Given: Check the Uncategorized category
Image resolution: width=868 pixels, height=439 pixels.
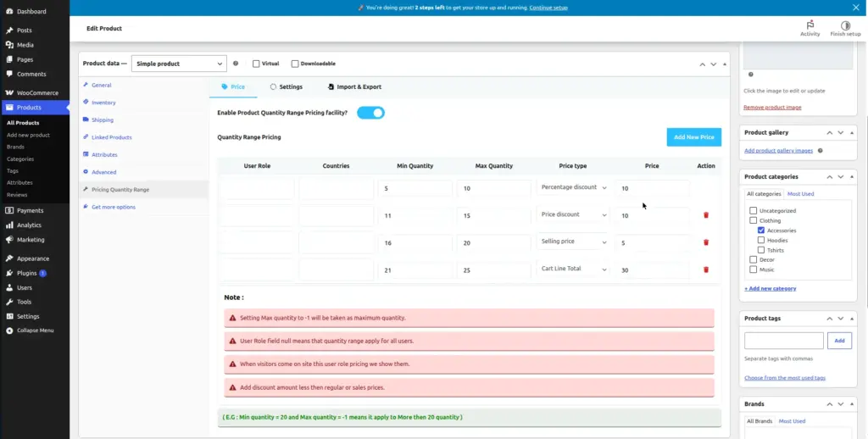Looking at the screenshot, I should coord(753,211).
